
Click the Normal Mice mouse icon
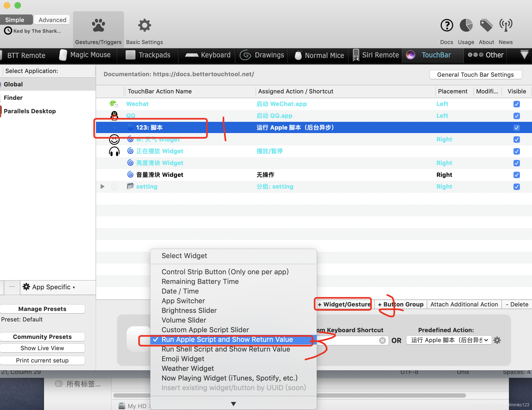pyautogui.click(x=298, y=55)
